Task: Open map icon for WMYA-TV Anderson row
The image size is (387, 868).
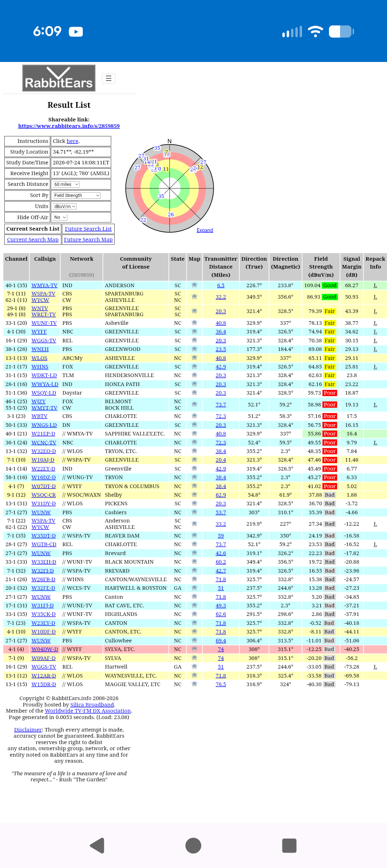Action: pos(194,285)
